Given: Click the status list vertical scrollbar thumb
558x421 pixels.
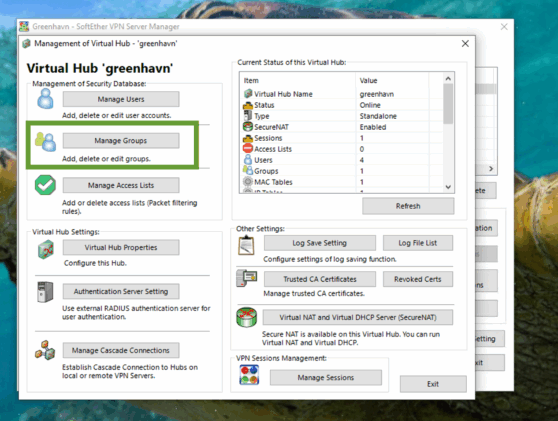Looking at the screenshot, I should tap(448, 104).
